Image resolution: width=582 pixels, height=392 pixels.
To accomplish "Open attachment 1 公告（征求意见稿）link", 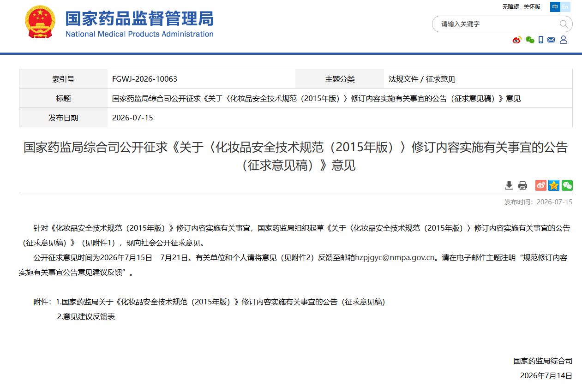I will (x=223, y=302).
